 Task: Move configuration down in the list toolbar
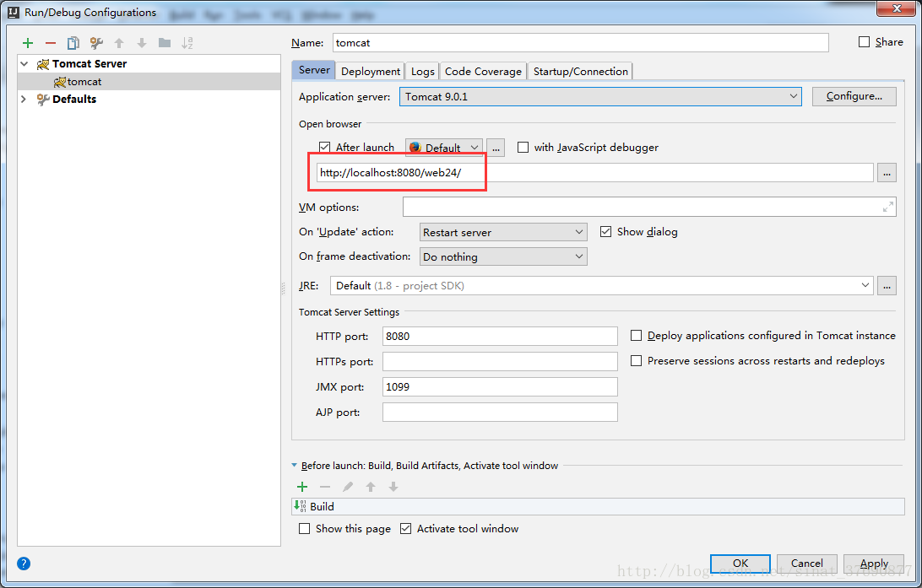tap(142, 43)
